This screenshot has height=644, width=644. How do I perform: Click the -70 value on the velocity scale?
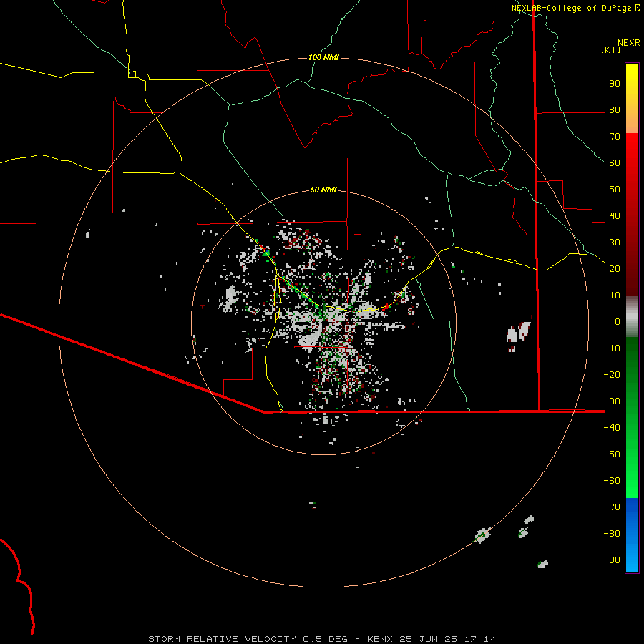point(612,507)
